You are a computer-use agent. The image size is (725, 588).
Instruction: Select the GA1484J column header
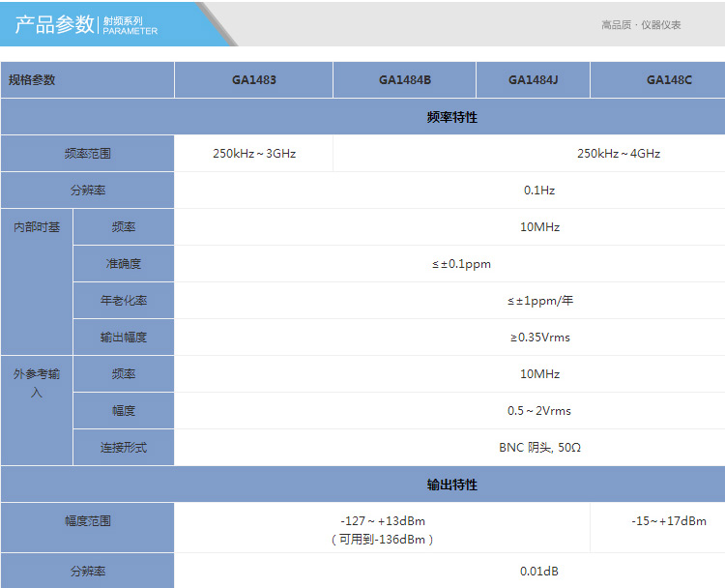(x=533, y=80)
